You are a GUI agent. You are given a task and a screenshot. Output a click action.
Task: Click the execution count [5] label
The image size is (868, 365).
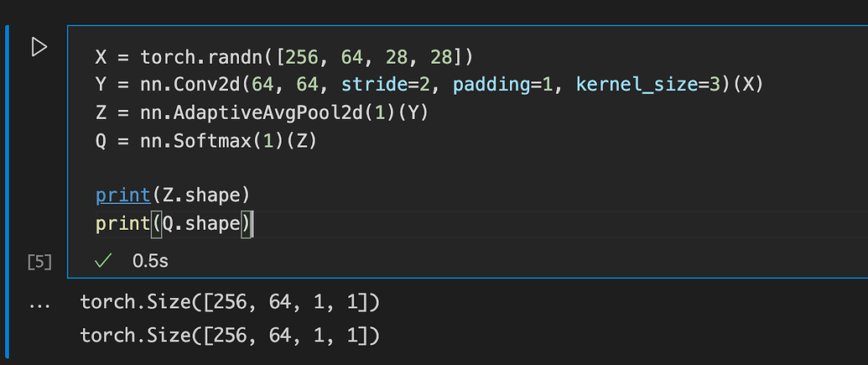click(x=39, y=262)
